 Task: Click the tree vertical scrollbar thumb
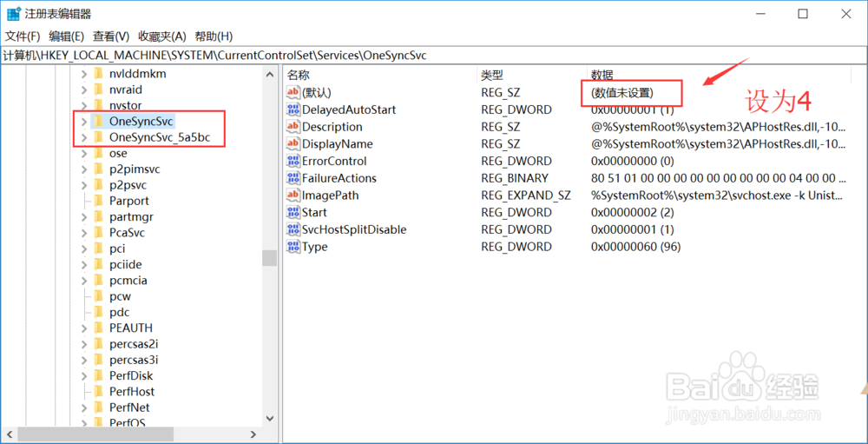(270, 258)
